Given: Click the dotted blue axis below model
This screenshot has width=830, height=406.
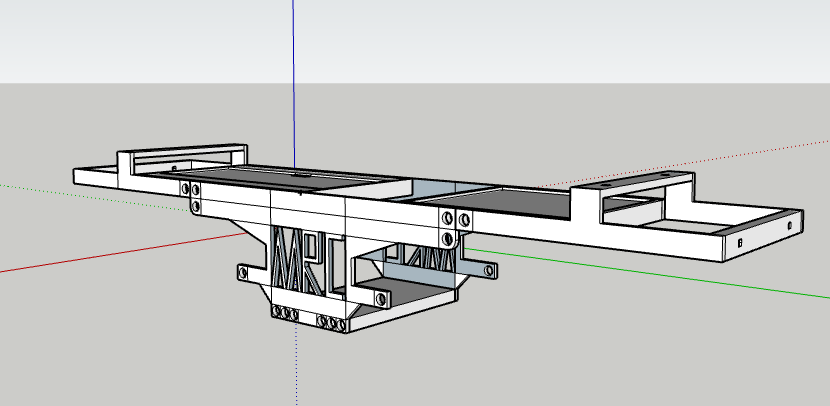Looking at the screenshot, I should coord(296,365).
